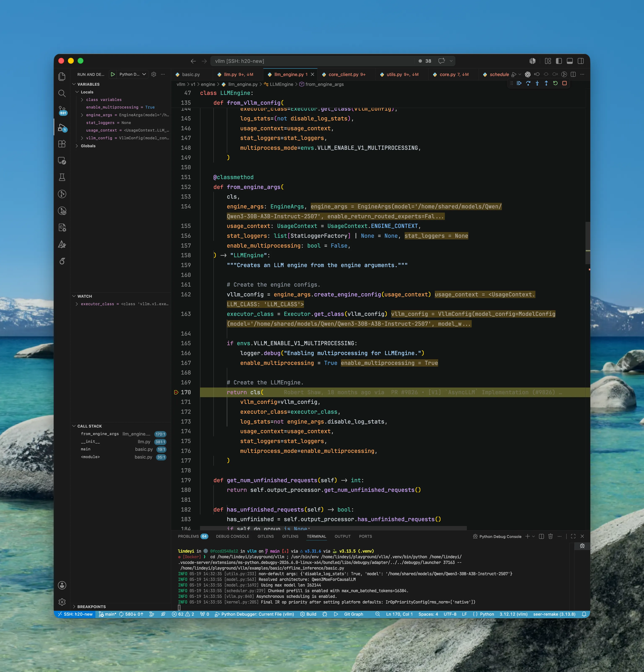Click errors and warnings count in status bar
Viewport: 644px width, 672px height.
click(183, 614)
